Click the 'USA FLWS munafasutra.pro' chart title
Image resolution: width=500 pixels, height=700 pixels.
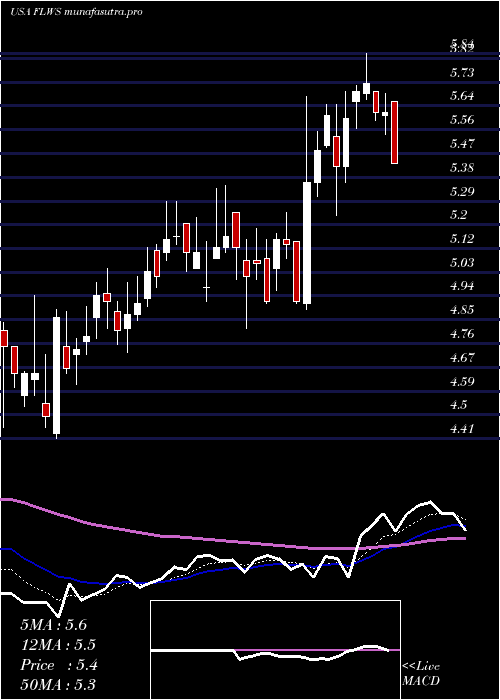76,12
